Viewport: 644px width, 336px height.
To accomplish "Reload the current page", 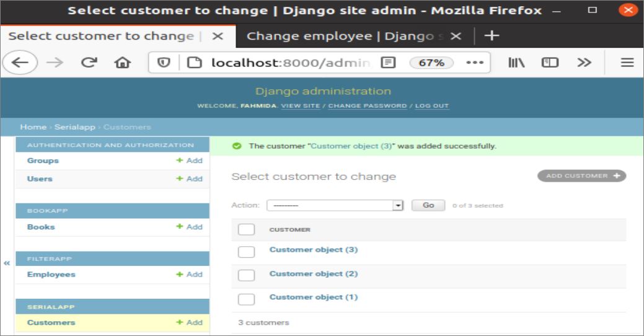I will tap(89, 63).
